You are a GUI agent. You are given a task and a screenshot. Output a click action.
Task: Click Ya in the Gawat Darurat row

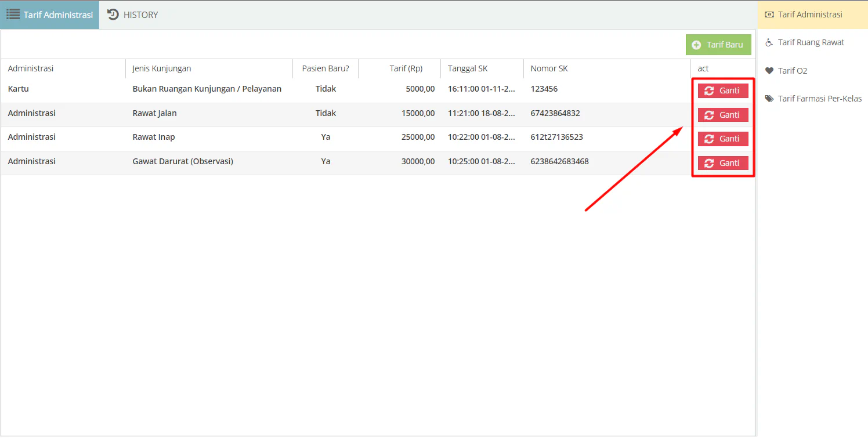(325, 161)
